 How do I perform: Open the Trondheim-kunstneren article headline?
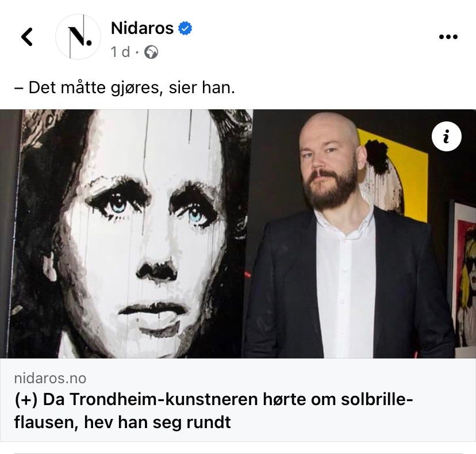pos(213,410)
